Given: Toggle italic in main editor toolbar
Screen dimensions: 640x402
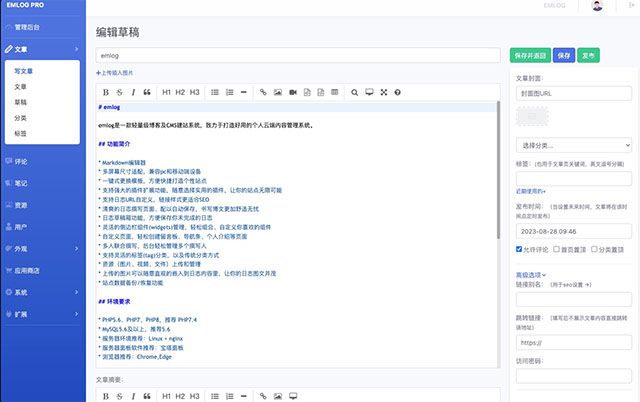Looking at the screenshot, I should [x=133, y=93].
